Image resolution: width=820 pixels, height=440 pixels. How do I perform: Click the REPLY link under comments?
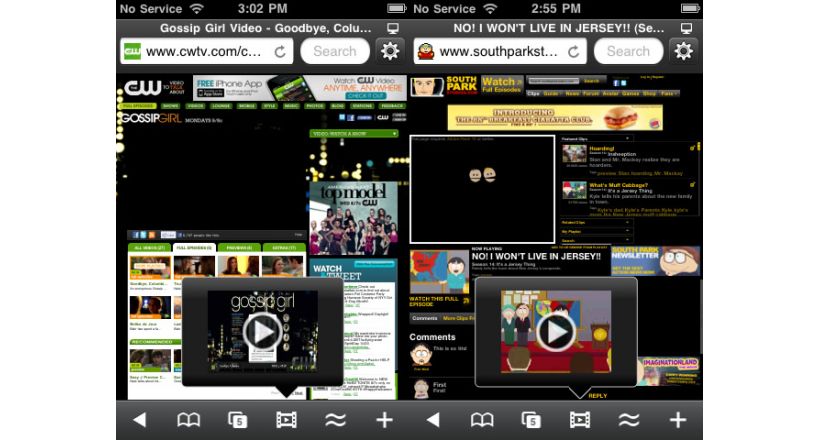[598, 396]
